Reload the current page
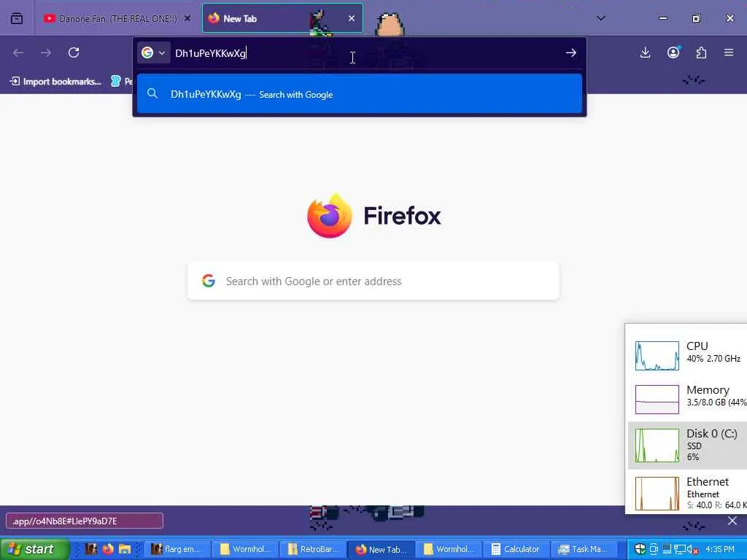Image resolution: width=747 pixels, height=560 pixels. point(74,52)
